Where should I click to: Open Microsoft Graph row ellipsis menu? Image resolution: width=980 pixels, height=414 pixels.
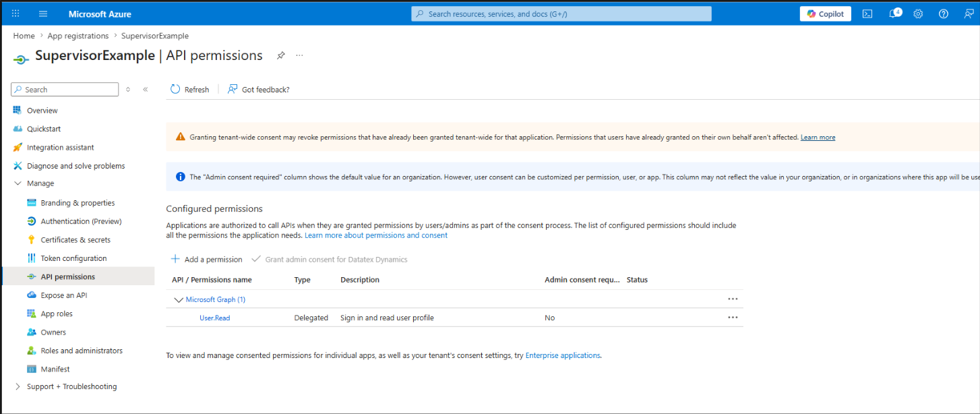point(733,299)
